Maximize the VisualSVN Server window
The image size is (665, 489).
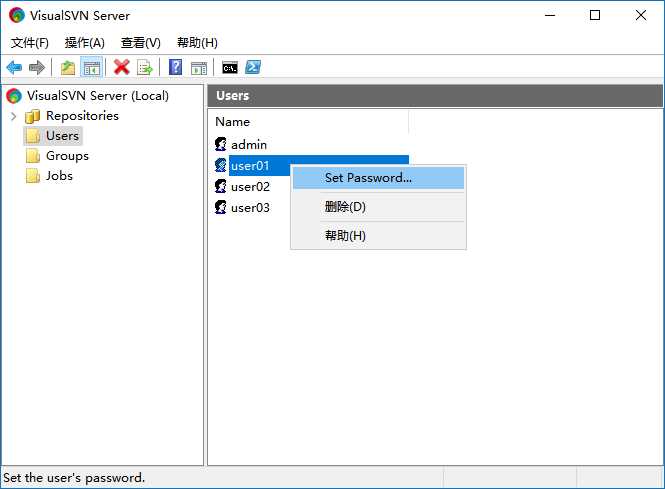click(595, 15)
